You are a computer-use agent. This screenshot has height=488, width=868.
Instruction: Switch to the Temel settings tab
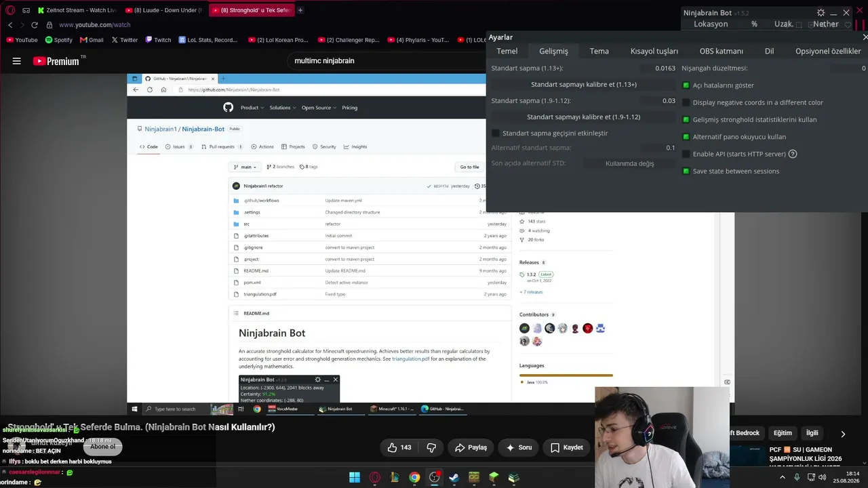tap(507, 52)
